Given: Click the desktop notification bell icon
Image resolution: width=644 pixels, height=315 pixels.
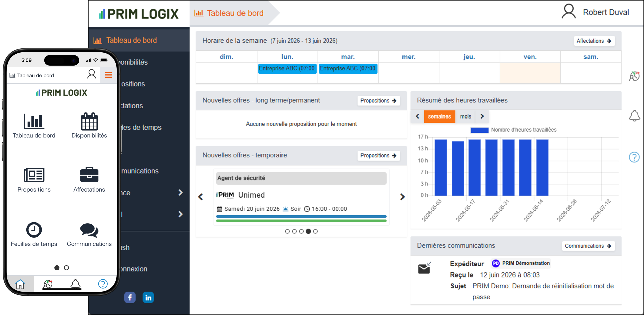Looking at the screenshot, I should point(634,116).
